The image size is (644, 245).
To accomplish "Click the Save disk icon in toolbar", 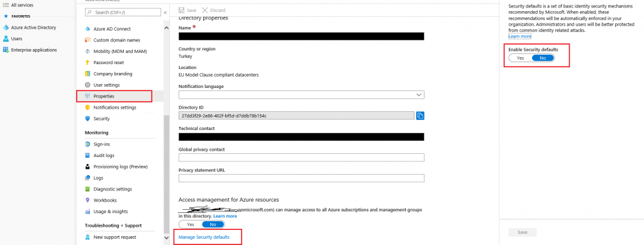I will click(x=181, y=10).
